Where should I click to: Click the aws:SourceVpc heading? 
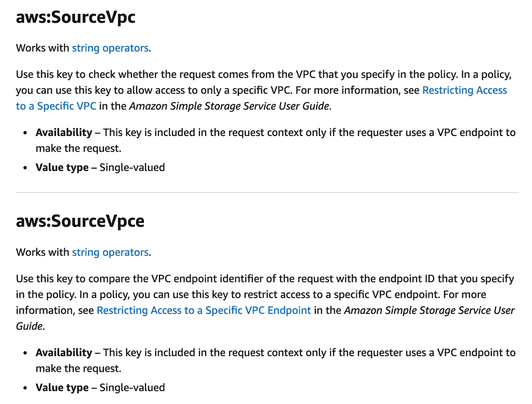[x=76, y=17]
